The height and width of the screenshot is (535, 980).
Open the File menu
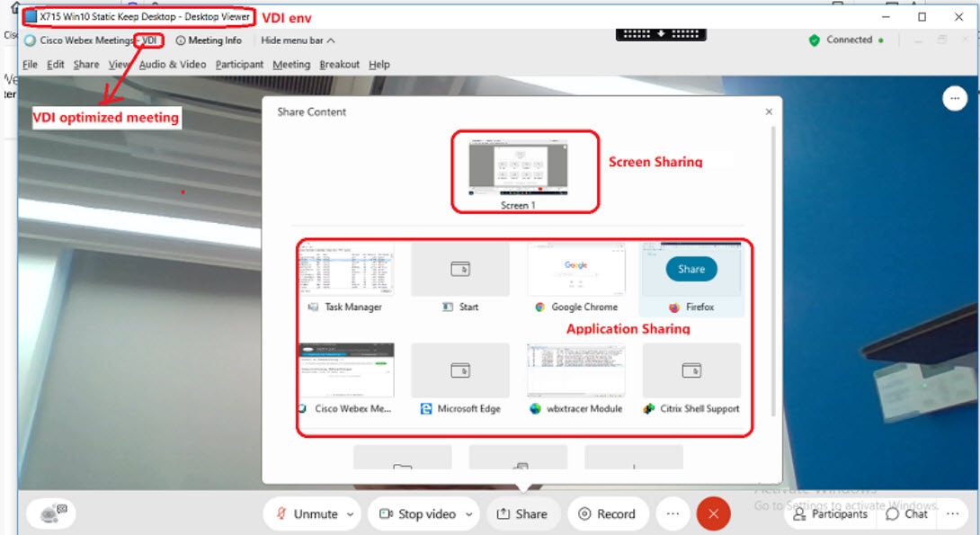pyautogui.click(x=30, y=65)
